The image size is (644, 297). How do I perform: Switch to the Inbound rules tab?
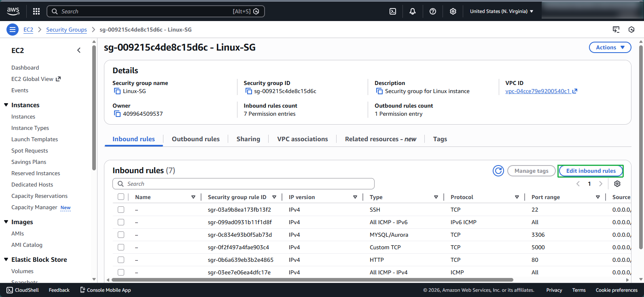click(x=133, y=139)
